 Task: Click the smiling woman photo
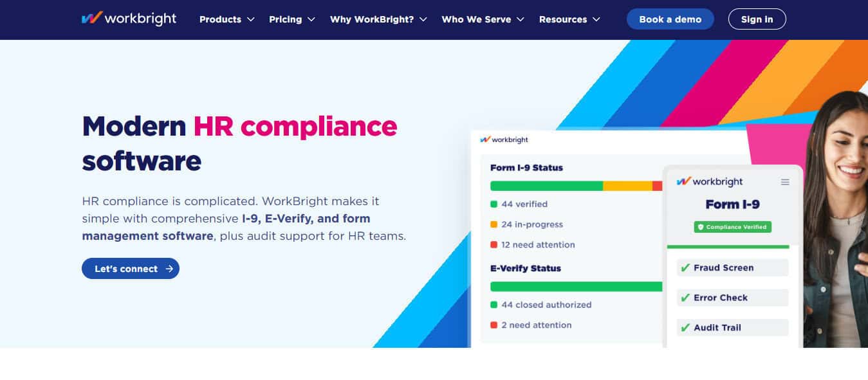tap(836, 219)
